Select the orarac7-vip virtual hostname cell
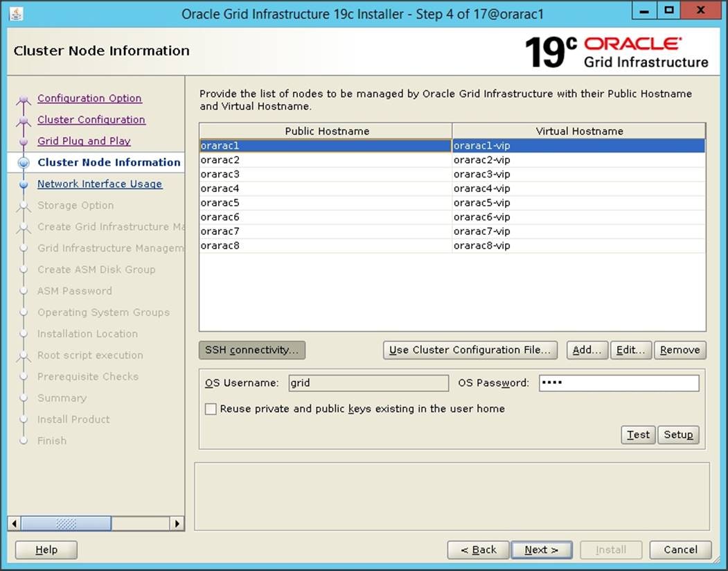 click(579, 231)
